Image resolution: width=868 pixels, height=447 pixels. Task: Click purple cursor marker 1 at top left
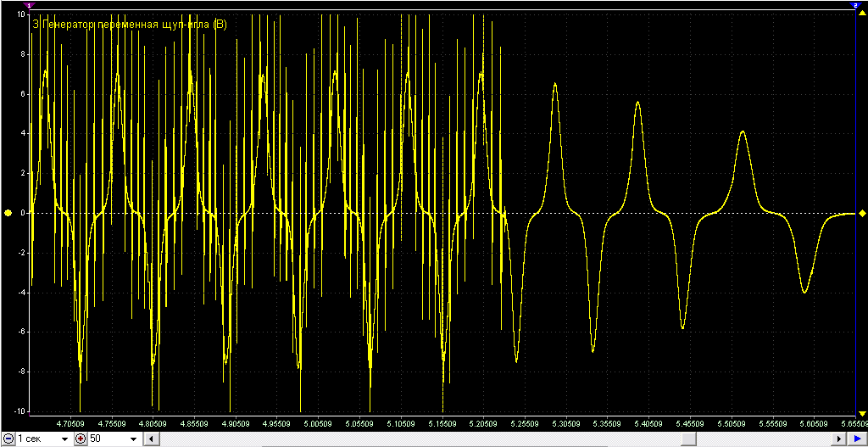[28, 4]
